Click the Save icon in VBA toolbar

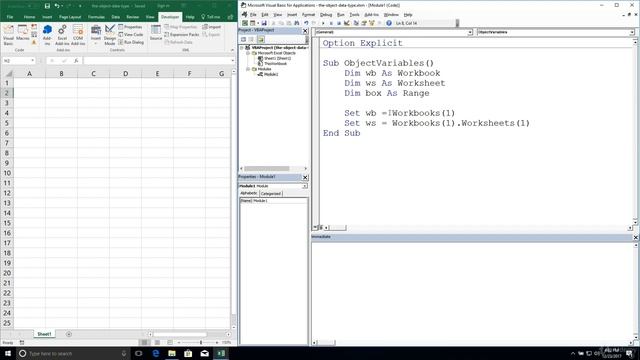click(x=264, y=23)
